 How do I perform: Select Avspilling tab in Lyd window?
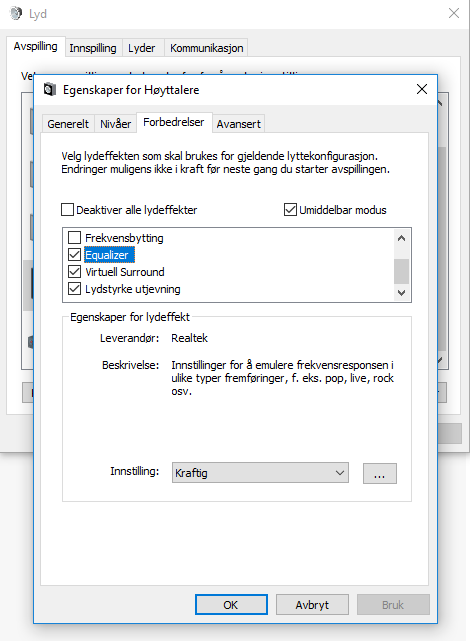point(36,46)
